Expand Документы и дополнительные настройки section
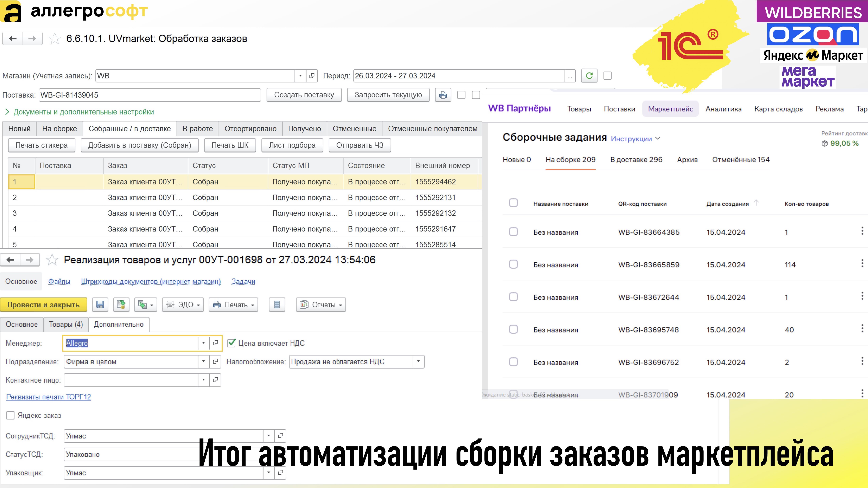The image size is (868, 488). tap(80, 112)
